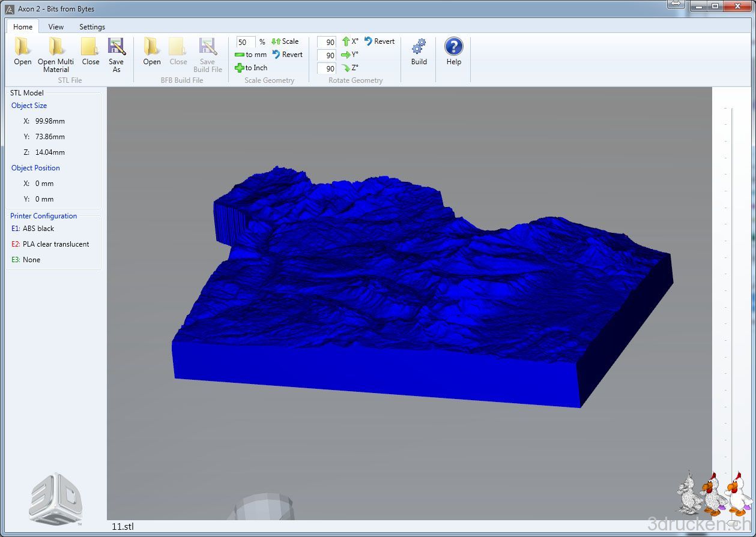Click the Printer Configuration heading
Image resolution: width=756 pixels, height=537 pixels.
tap(43, 216)
